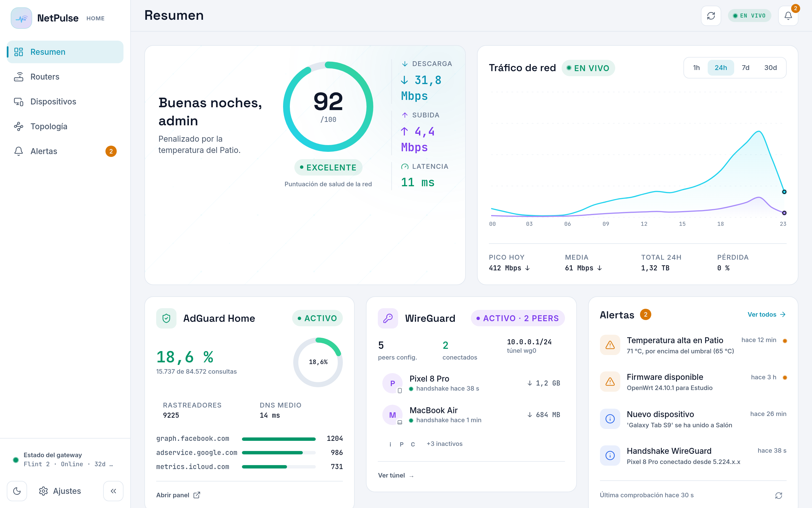Click the 18,6% blocked donut chart
This screenshot has width=812, height=508.
318,362
